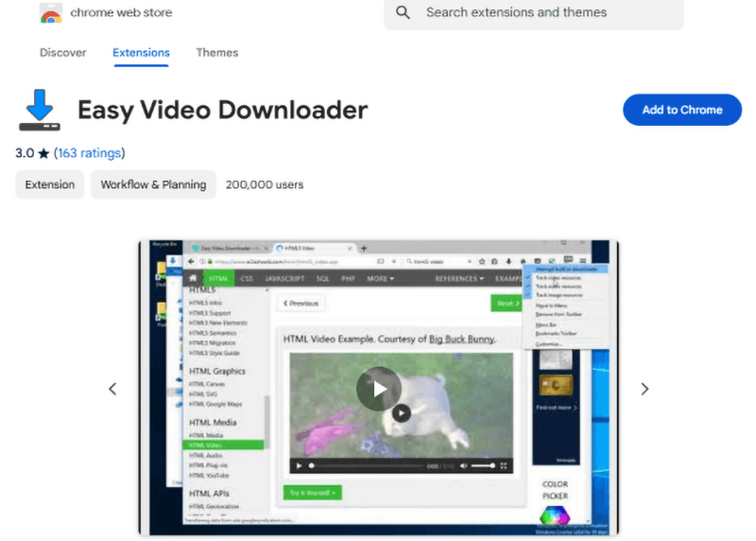
Task: Open the Discover tab
Action: click(x=62, y=53)
